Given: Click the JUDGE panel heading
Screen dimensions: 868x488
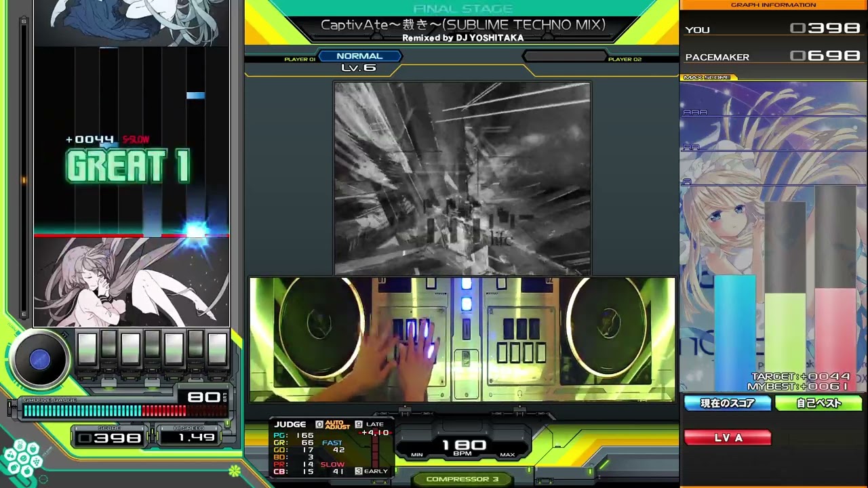Looking at the screenshot, I should 290,424.
